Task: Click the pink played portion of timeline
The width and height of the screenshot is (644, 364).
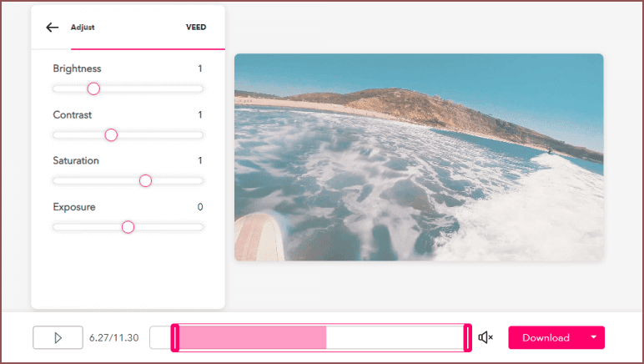Action: [250, 337]
